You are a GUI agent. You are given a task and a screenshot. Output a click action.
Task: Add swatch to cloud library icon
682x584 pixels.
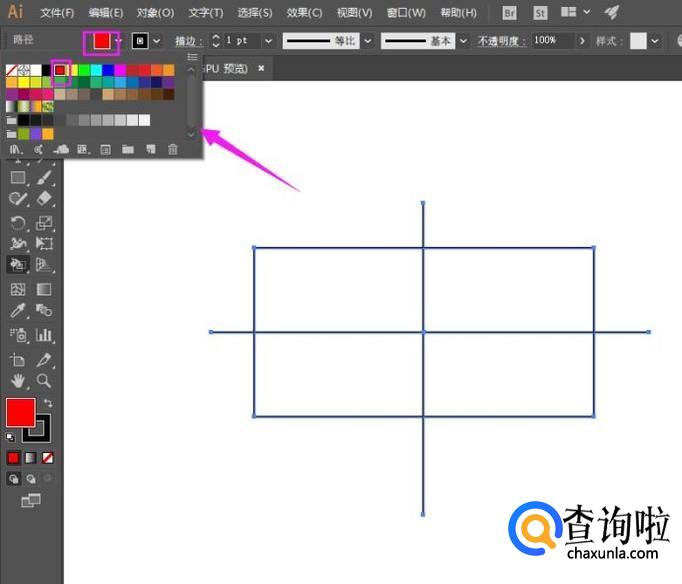tap(61, 150)
